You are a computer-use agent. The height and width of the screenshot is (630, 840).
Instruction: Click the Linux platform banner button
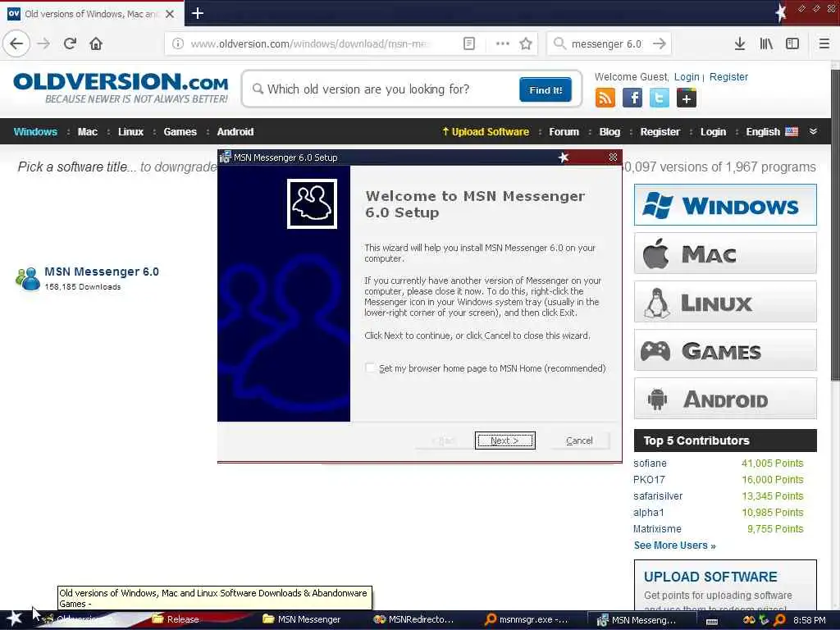coord(725,302)
